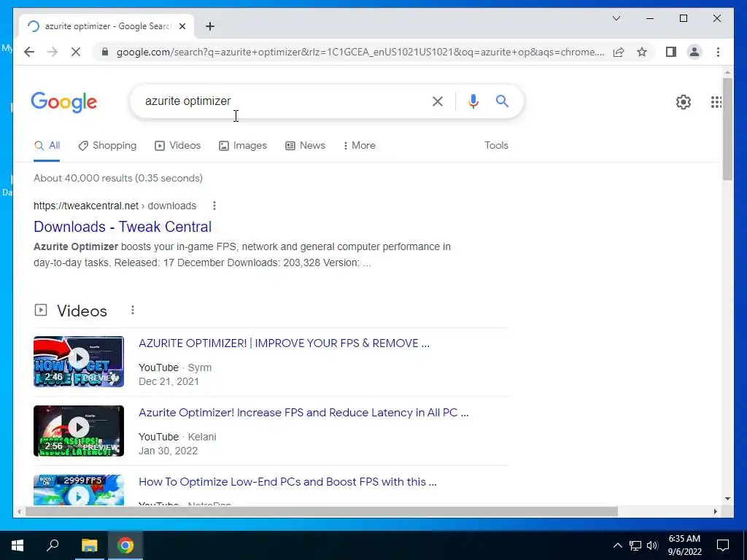Open options for the tweakcentral.net result
Screen dimensions: 747x560
[x=214, y=206]
